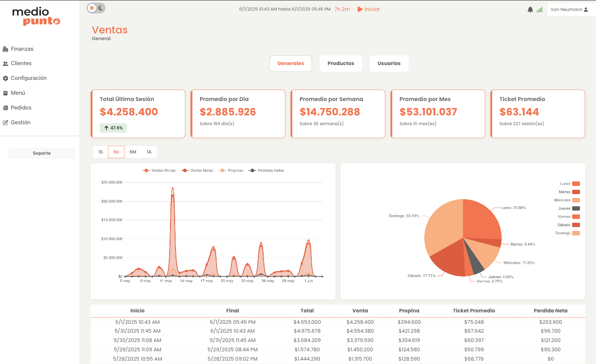596x364 pixels.
Task: Click the Lunes color swatch in pie legend
Action: click(x=576, y=183)
